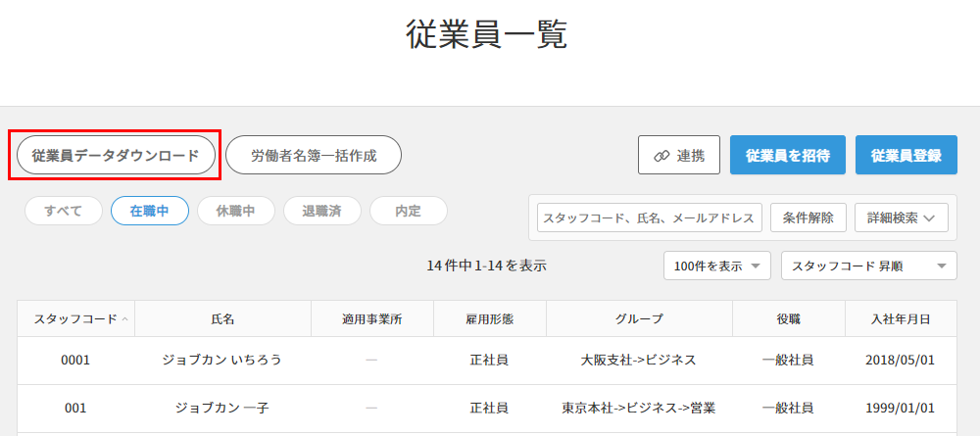
Task: Show 退職済 employees
Action: [x=322, y=211]
